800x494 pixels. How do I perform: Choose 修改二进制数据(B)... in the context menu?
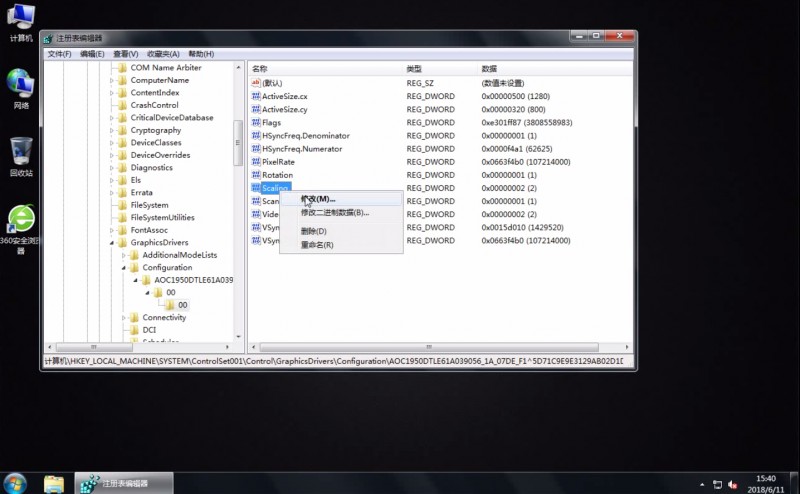click(341, 213)
